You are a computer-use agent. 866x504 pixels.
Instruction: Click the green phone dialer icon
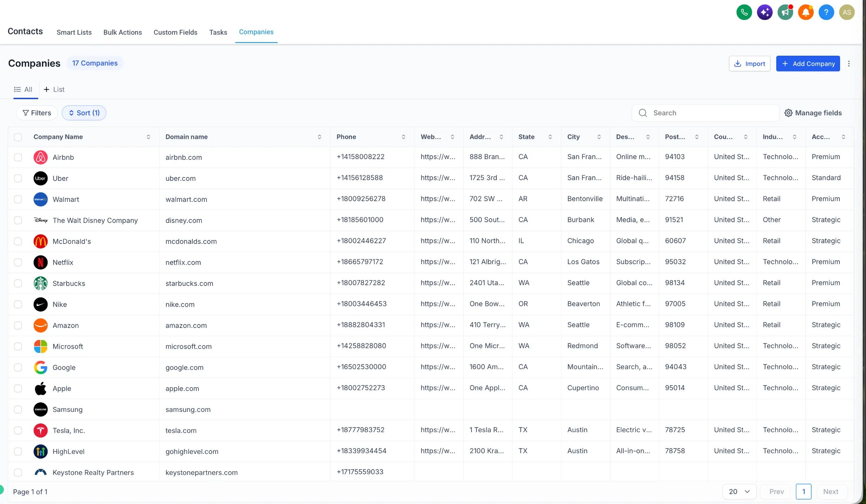[744, 13]
